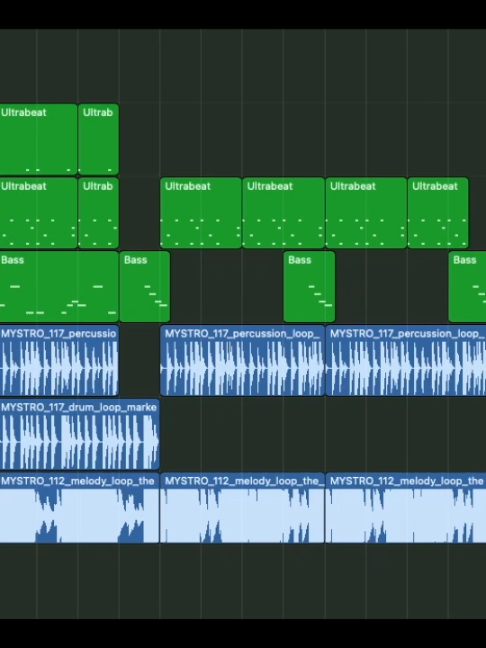Select the MYSTRO_117_drum_loop audio region
Screen dimensions: 486x648
tap(79, 434)
